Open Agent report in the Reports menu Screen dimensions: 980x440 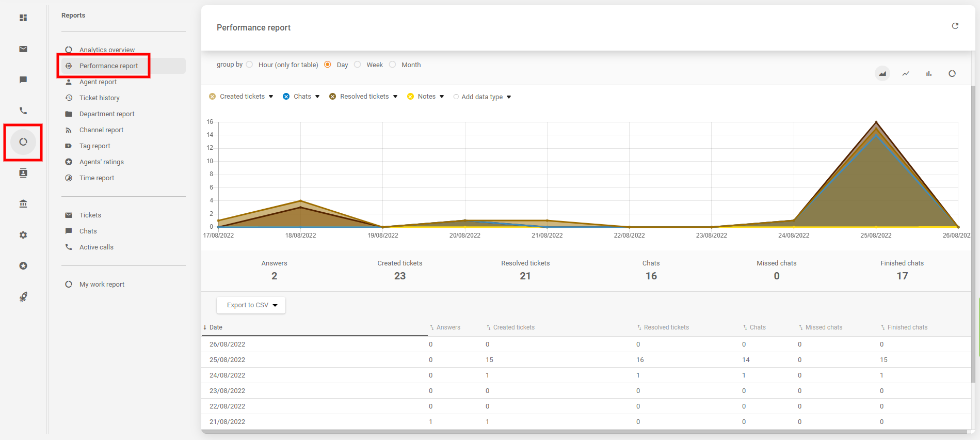tap(98, 82)
